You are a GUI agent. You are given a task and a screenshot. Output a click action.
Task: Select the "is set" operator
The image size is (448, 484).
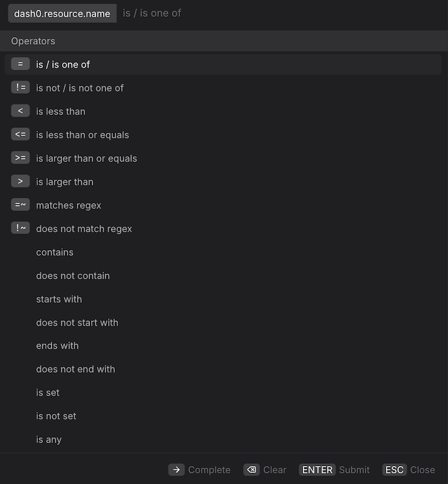pos(48,393)
